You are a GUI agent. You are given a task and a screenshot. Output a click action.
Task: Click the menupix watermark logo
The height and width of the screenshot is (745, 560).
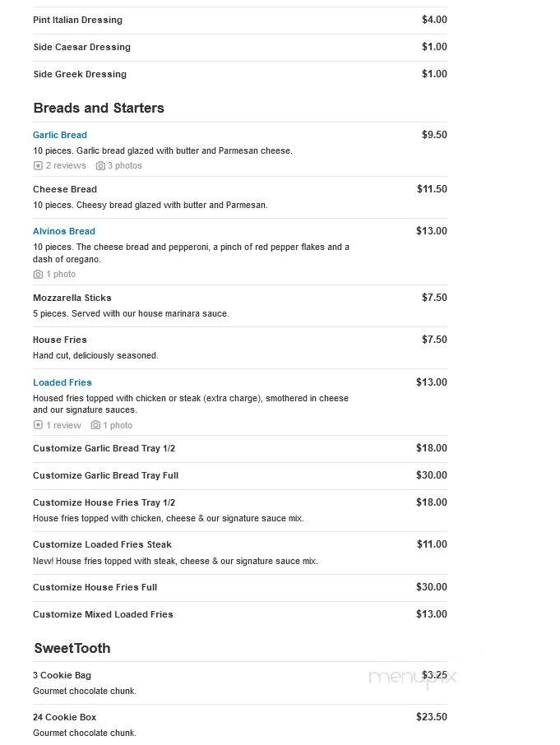point(412,678)
